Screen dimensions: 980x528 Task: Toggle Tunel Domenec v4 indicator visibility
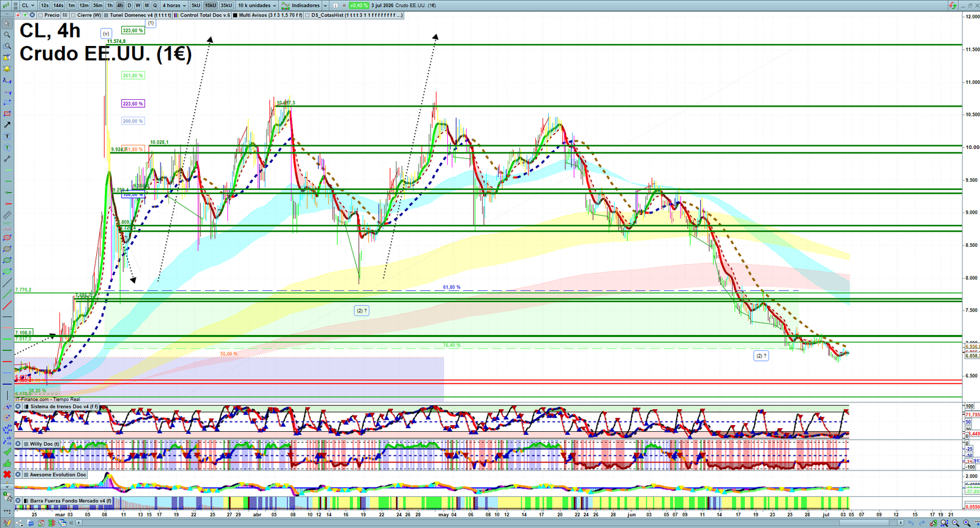106,15
